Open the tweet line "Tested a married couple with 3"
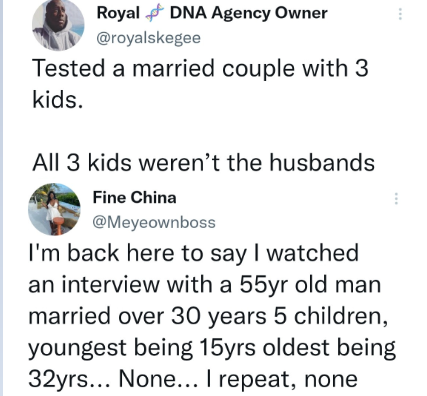 (200, 68)
